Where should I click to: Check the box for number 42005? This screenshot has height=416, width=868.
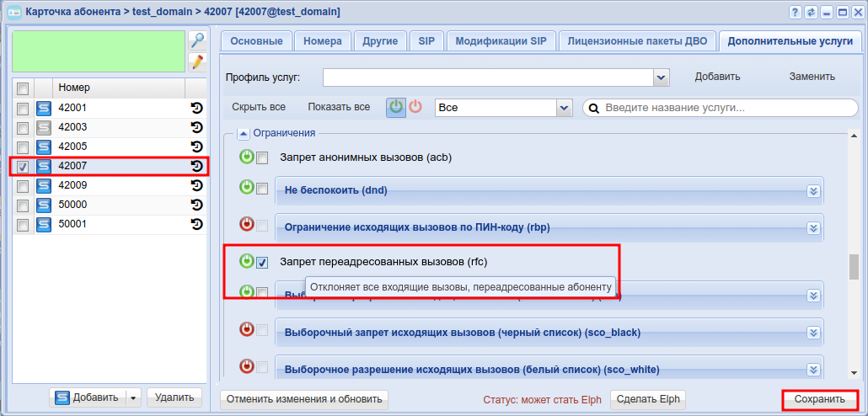pos(23,147)
